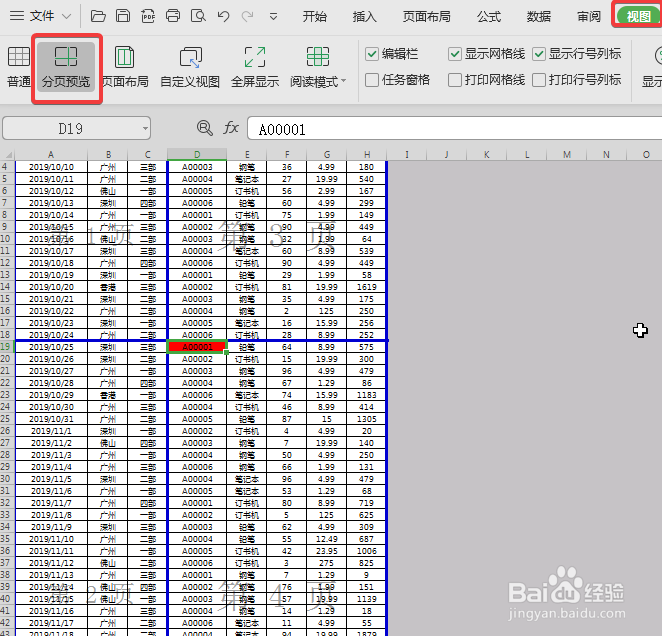The width and height of the screenshot is (662, 636).
Task: Click cell 23.95 in row 36
Action: click(x=327, y=551)
